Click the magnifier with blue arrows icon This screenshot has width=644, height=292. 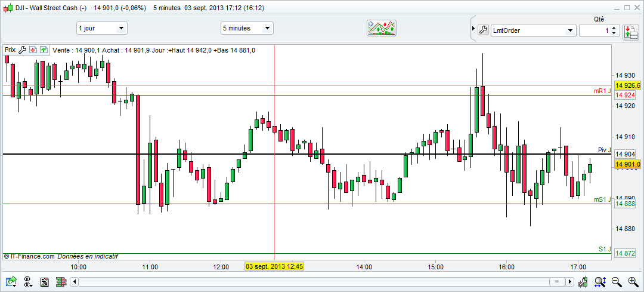point(600,282)
